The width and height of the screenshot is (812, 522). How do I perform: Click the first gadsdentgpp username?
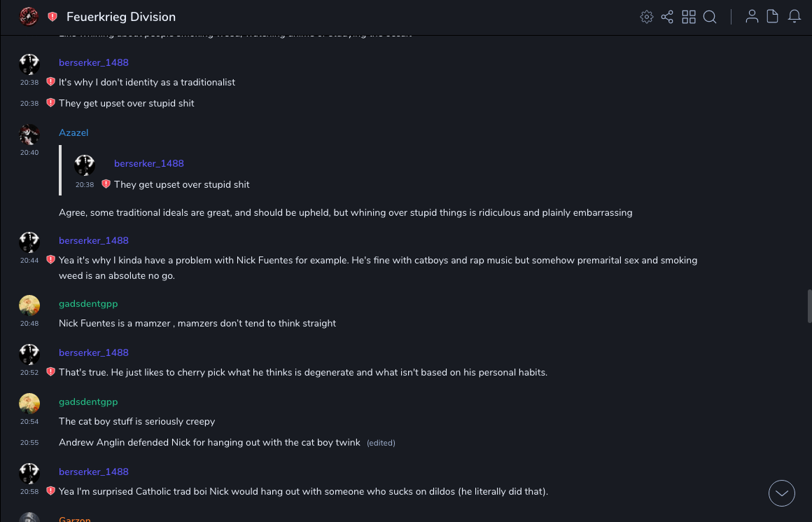pos(88,303)
